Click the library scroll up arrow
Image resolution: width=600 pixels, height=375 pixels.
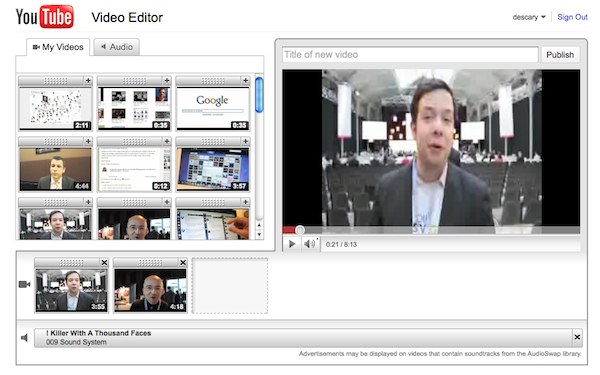259,225
